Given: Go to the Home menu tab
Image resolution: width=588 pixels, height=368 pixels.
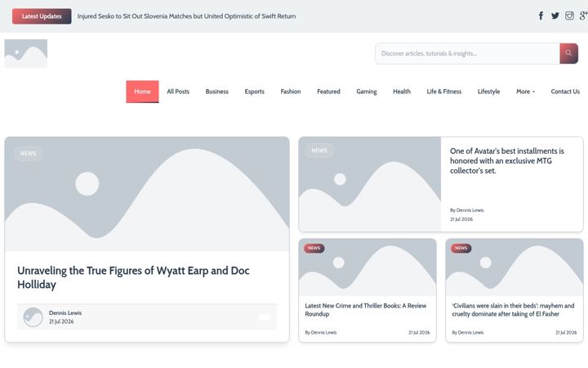Looking at the screenshot, I should click(142, 92).
